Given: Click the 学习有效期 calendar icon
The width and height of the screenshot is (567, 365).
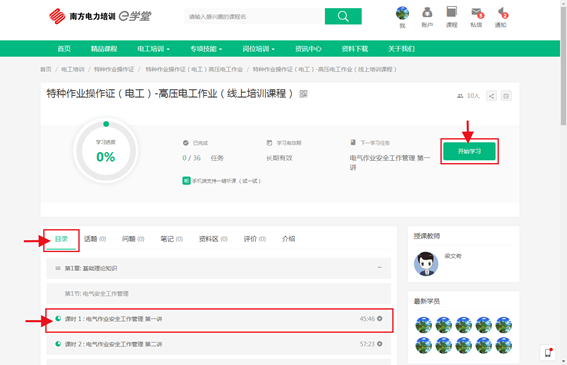Looking at the screenshot, I should point(269,143).
